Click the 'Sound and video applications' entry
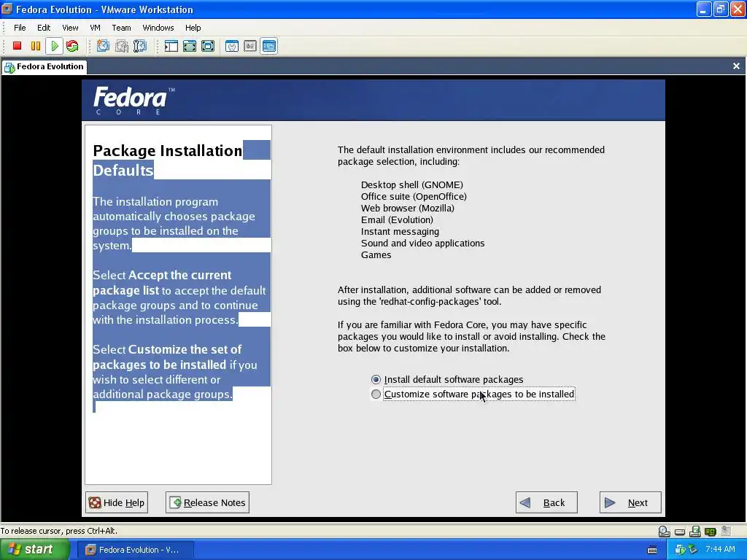 click(x=422, y=243)
